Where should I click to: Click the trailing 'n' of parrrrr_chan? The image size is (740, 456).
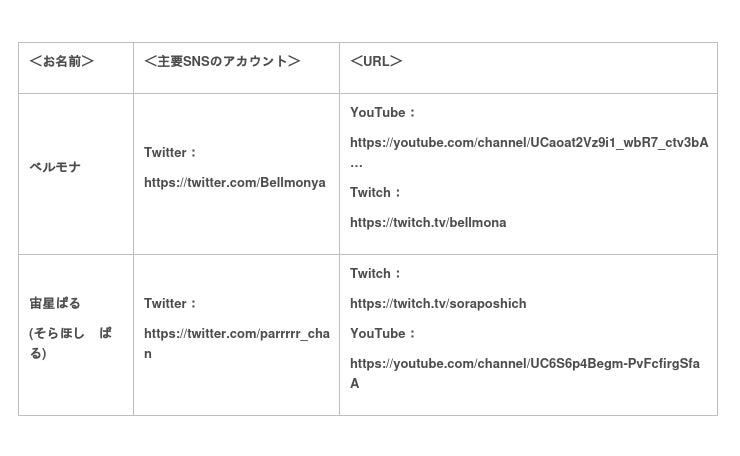click(148, 354)
